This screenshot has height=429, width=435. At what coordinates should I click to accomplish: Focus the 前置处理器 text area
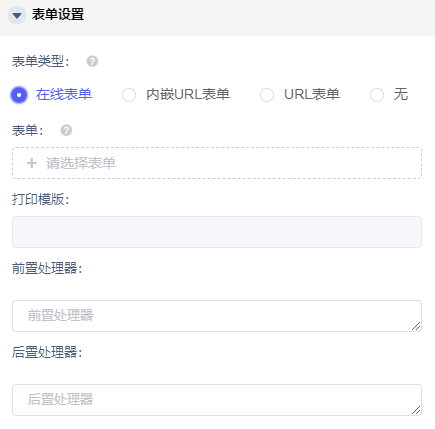click(217, 316)
